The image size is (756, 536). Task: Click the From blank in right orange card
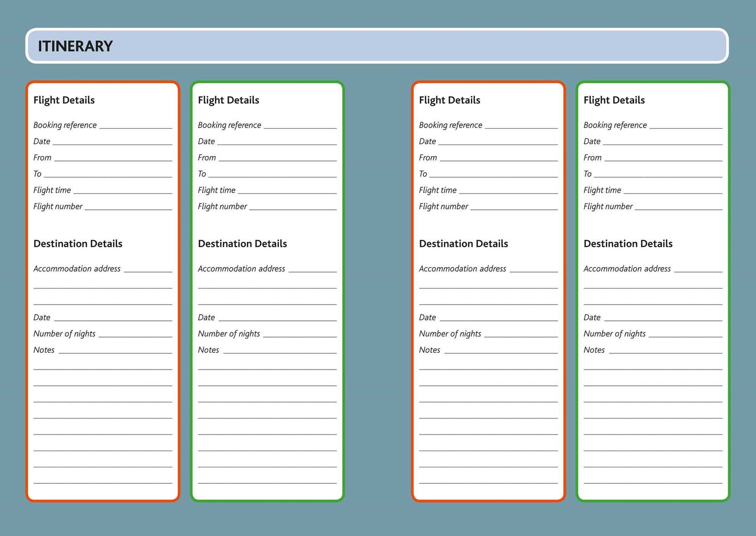(x=499, y=158)
